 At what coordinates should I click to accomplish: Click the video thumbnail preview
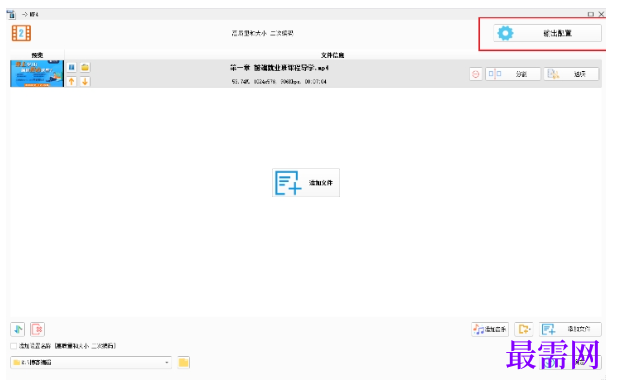tap(37, 74)
